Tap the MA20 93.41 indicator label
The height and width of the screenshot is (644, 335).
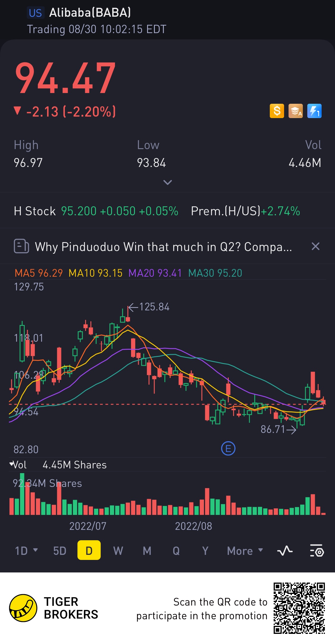(x=155, y=273)
